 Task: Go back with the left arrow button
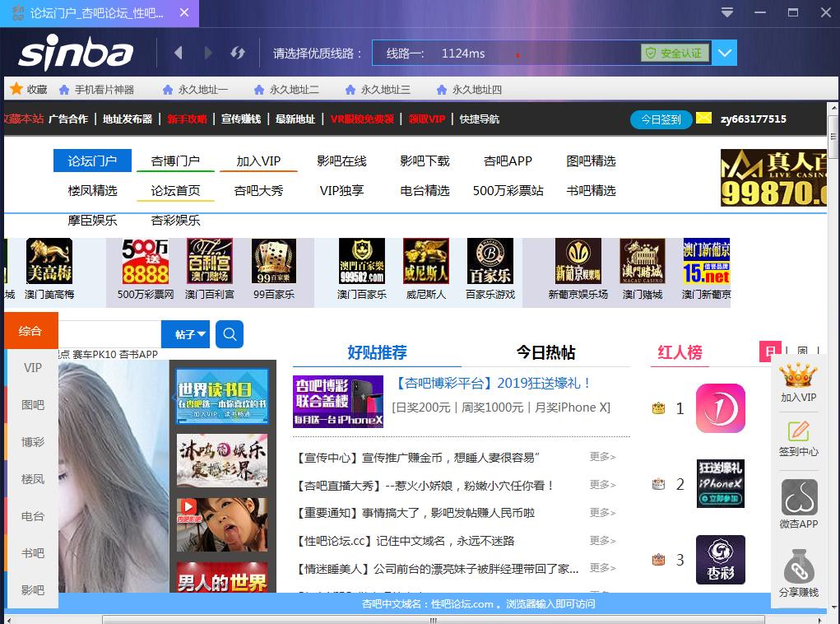(x=179, y=53)
